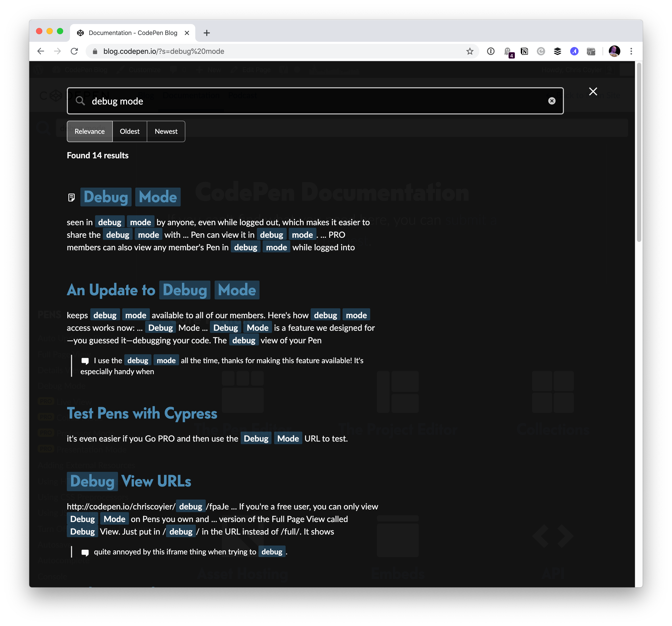Open the 1Password extension icon
This screenshot has height=626, width=672.
pyautogui.click(x=491, y=51)
